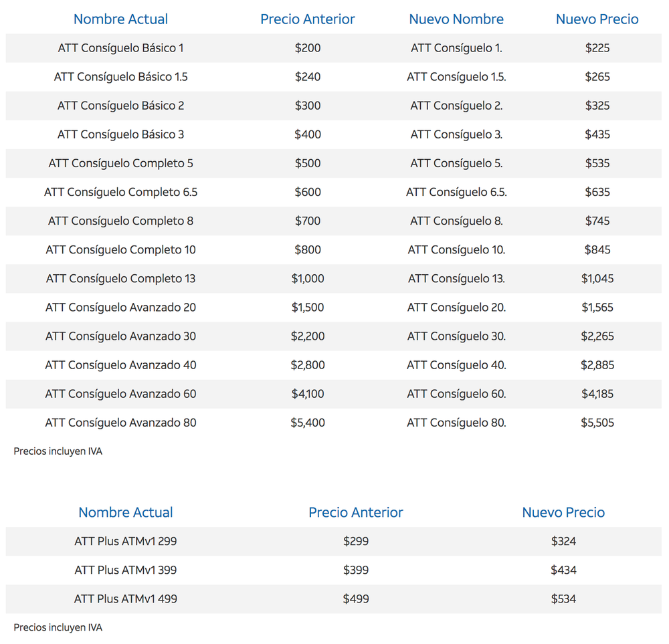
Task: Select the ATT Consíguelo 3. new name
Action: (456, 134)
